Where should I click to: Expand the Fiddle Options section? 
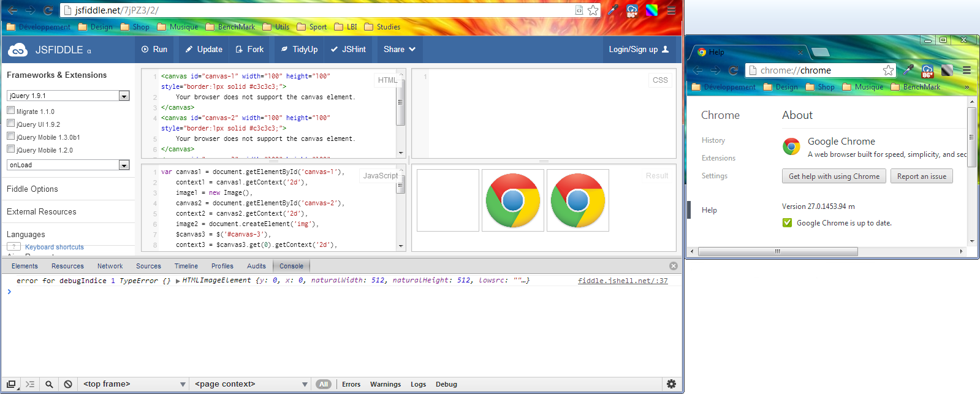[x=32, y=189]
